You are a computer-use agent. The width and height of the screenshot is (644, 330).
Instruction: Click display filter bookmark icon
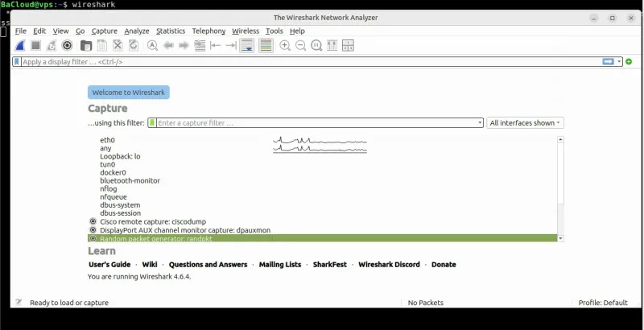(16, 61)
